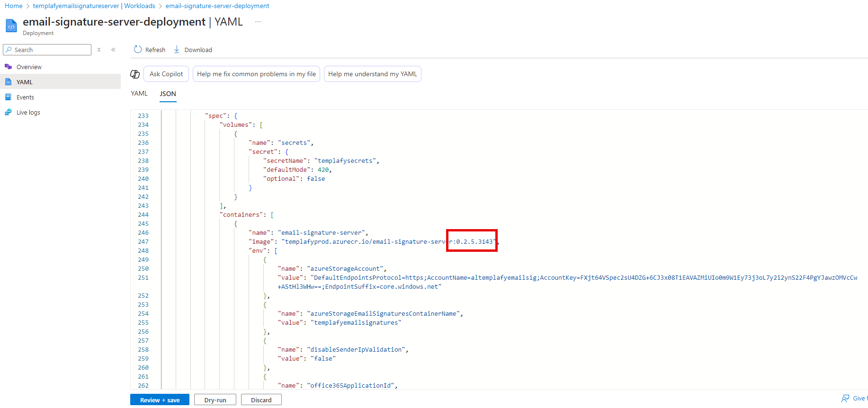Clear the search box with the X icon
868x408 pixels.
(99, 50)
